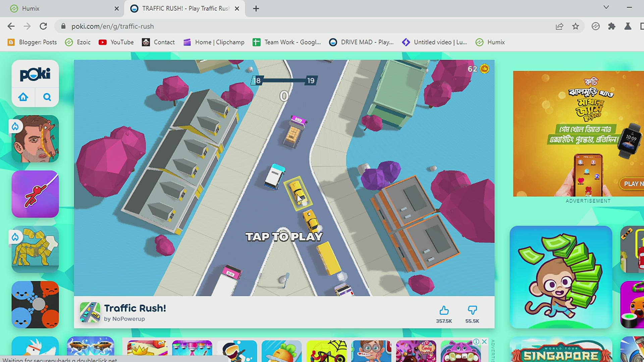The width and height of the screenshot is (644, 362).
Task: Click the thumbs down dislike icon
Action: [472, 310]
